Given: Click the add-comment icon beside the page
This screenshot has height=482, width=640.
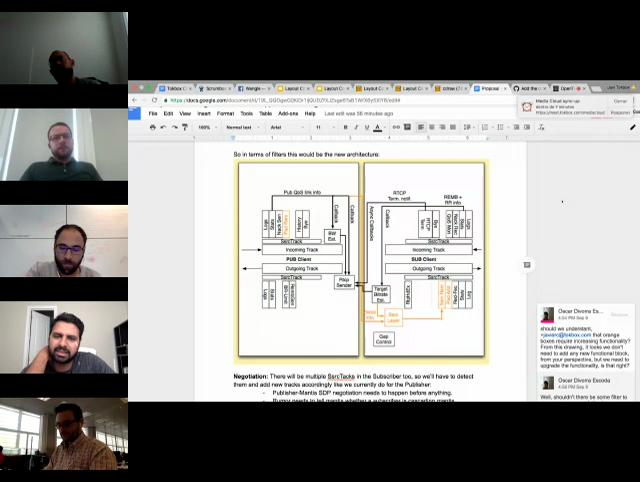Looking at the screenshot, I should (527, 265).
